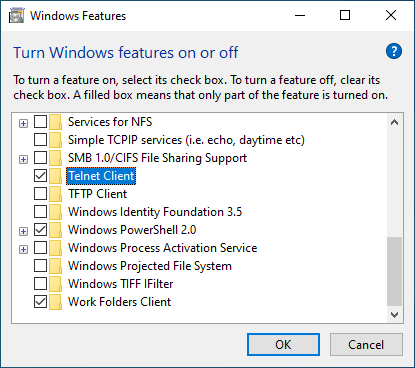Select Windows Projected File System item
Image resolution: width=415 pixels, height=368 pixels.
coord(150,266)
